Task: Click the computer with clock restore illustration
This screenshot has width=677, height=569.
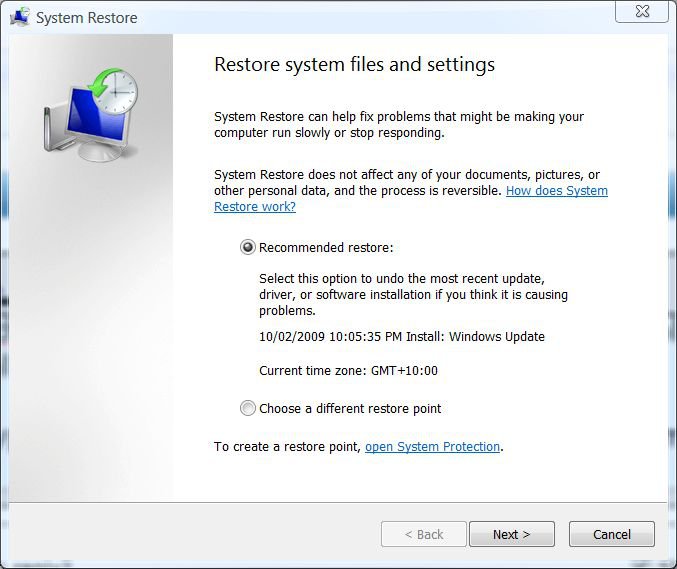Action: (x=91, y=114)
